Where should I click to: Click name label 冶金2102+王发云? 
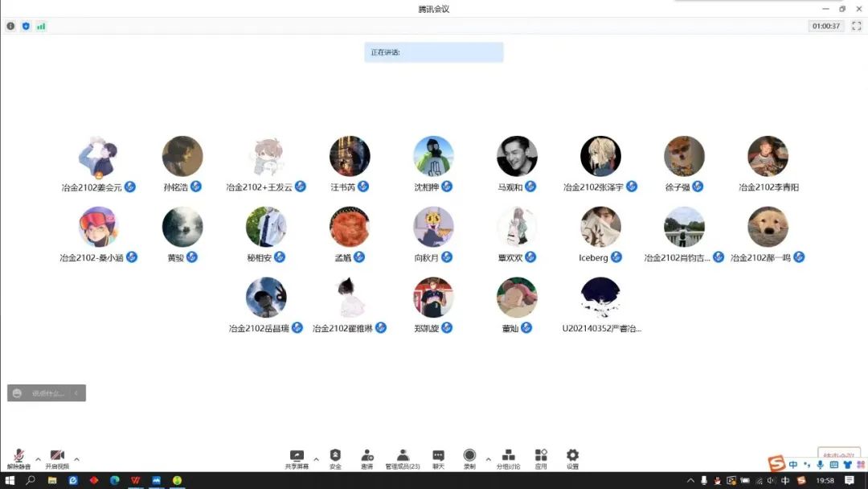click(x=259, y=187)
